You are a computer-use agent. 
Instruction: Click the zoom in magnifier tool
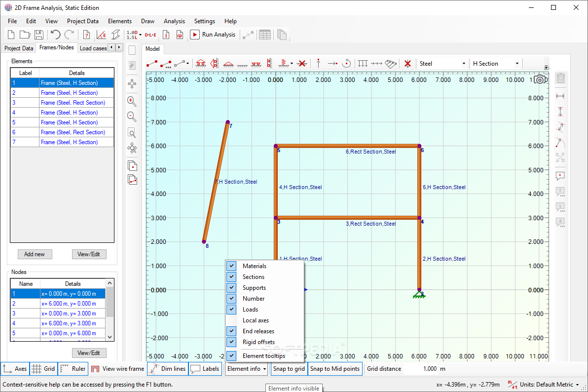(x=132, y=101)
